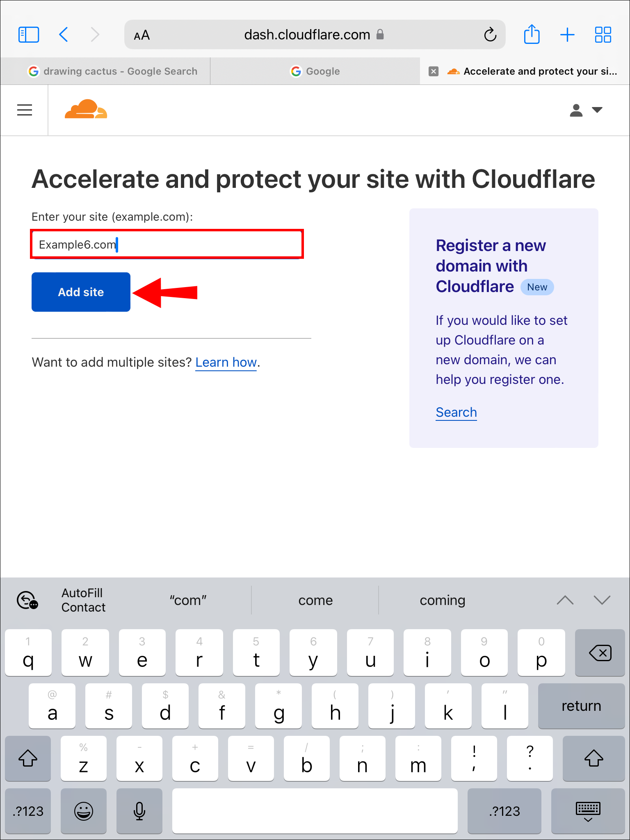
Task: Open the AA reader view menu
Action: [x=142, y=35]
